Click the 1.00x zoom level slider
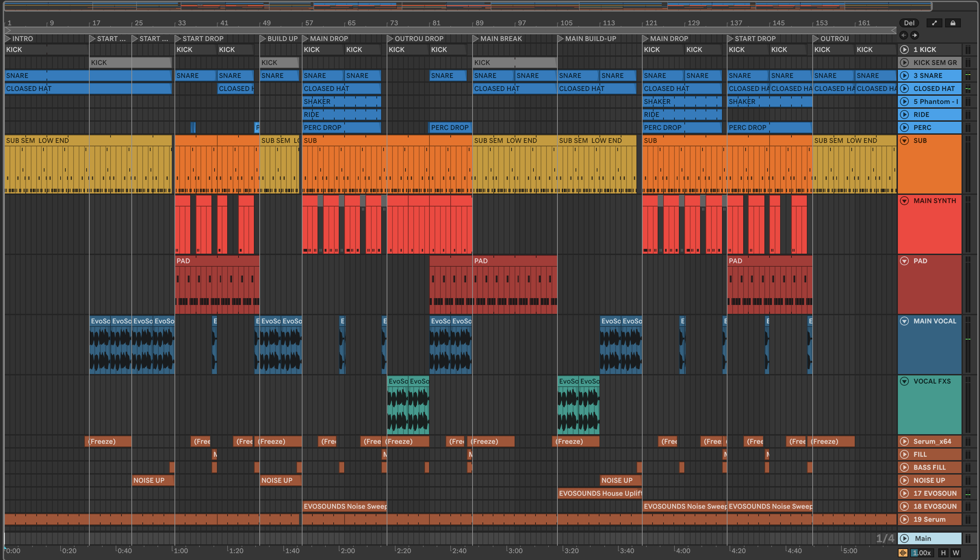This screenshot has height=560, width=980. (x=921, y=553)
